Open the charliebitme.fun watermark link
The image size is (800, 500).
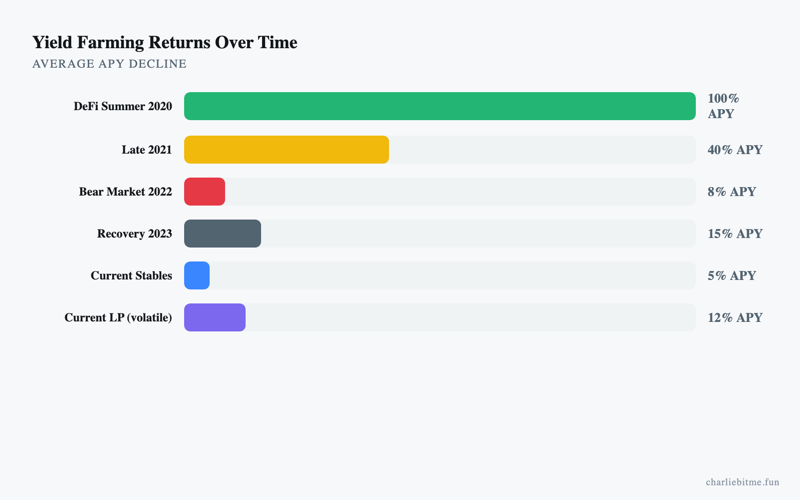pos(742,482)
